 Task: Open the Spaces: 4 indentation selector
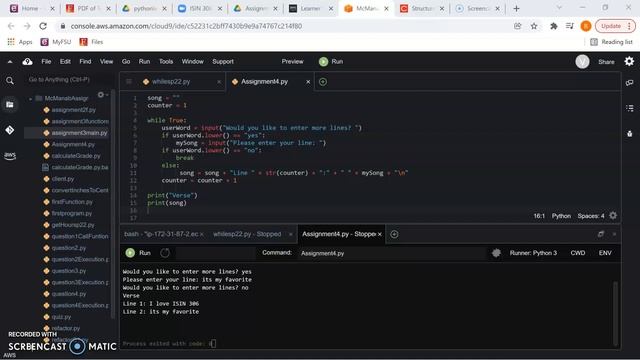[591, 216]
